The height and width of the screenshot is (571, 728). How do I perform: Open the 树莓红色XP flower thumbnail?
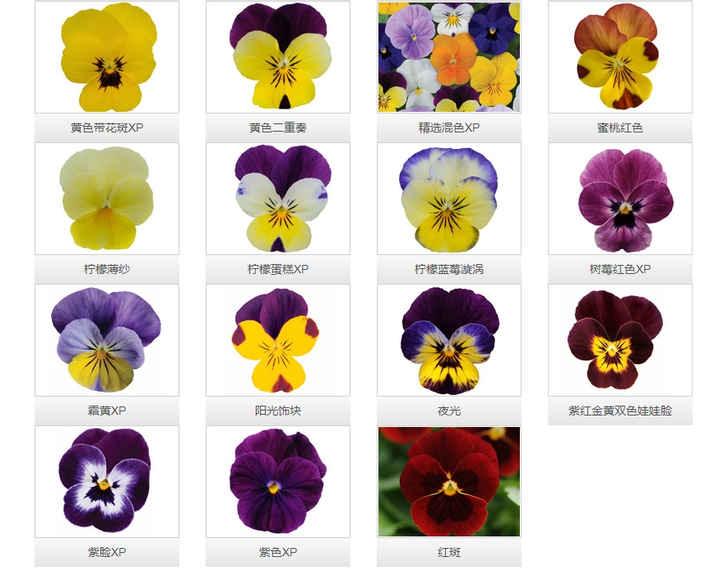tap(620, 199)
